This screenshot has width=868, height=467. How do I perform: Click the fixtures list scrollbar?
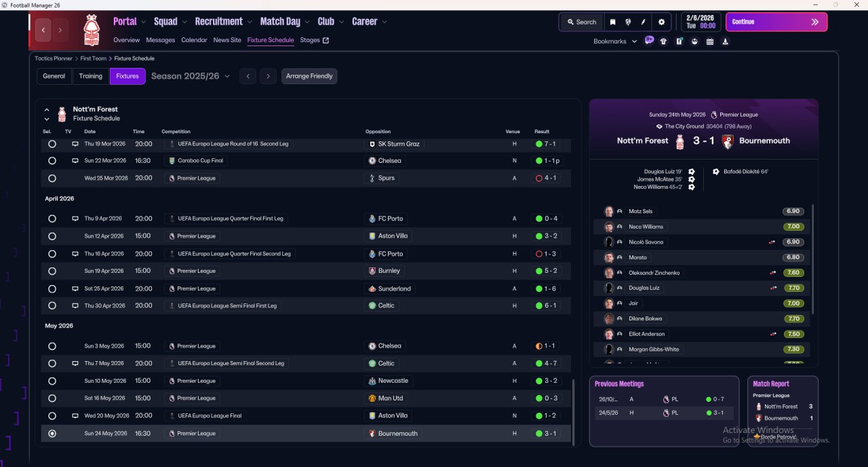click(x=574, y=411)
